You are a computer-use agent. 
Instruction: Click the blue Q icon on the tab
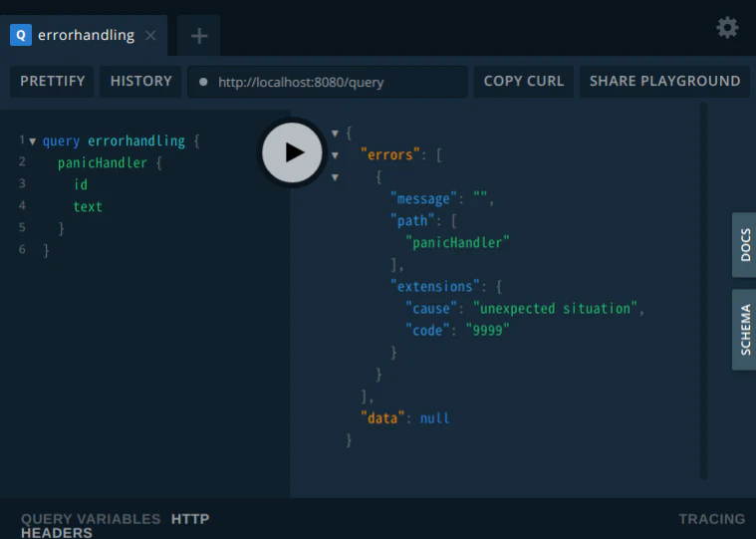(21, 35)
